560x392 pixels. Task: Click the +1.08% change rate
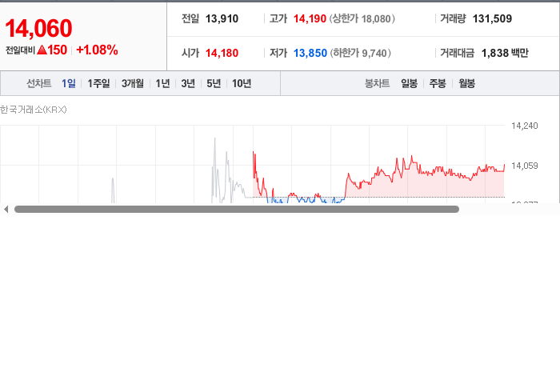click(97, 50)
